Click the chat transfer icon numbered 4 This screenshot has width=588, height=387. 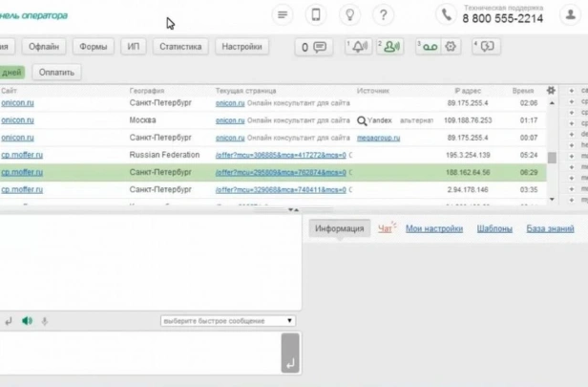[x=486, y=47]
